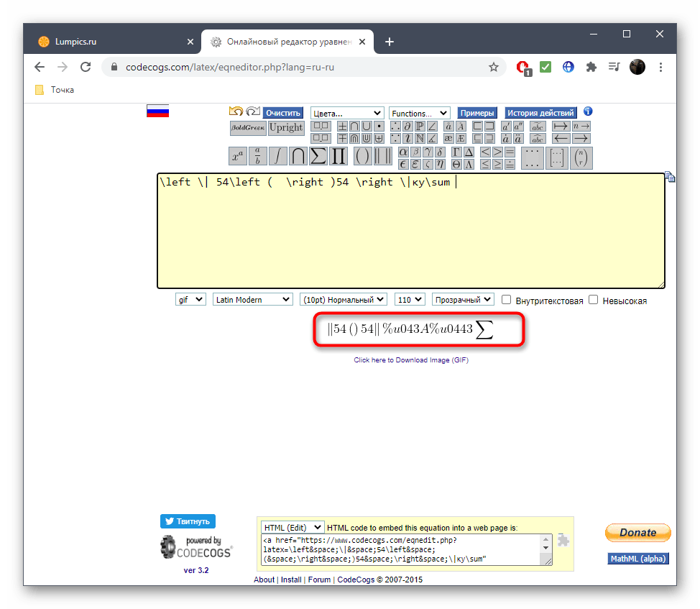Open the gif format dropdown

(x=190, y=300)
